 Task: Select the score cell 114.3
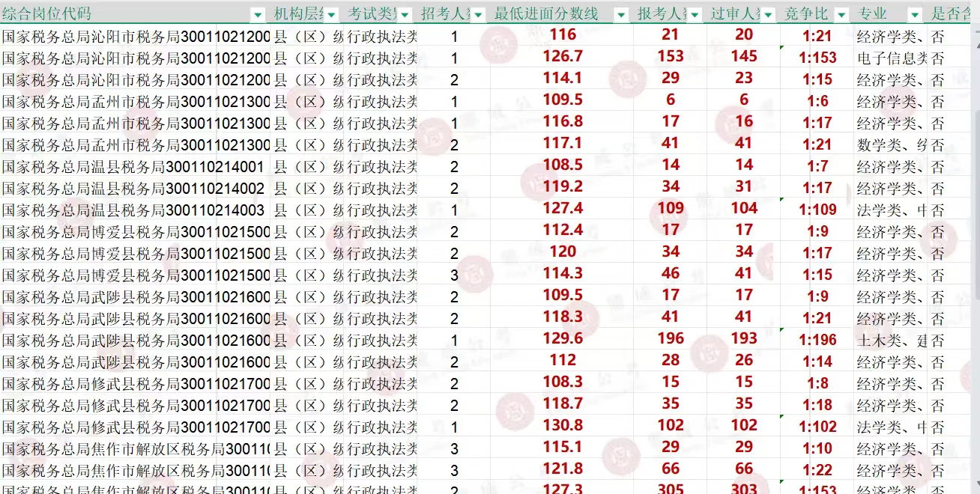pyautogui.click(x=563, y=273)
